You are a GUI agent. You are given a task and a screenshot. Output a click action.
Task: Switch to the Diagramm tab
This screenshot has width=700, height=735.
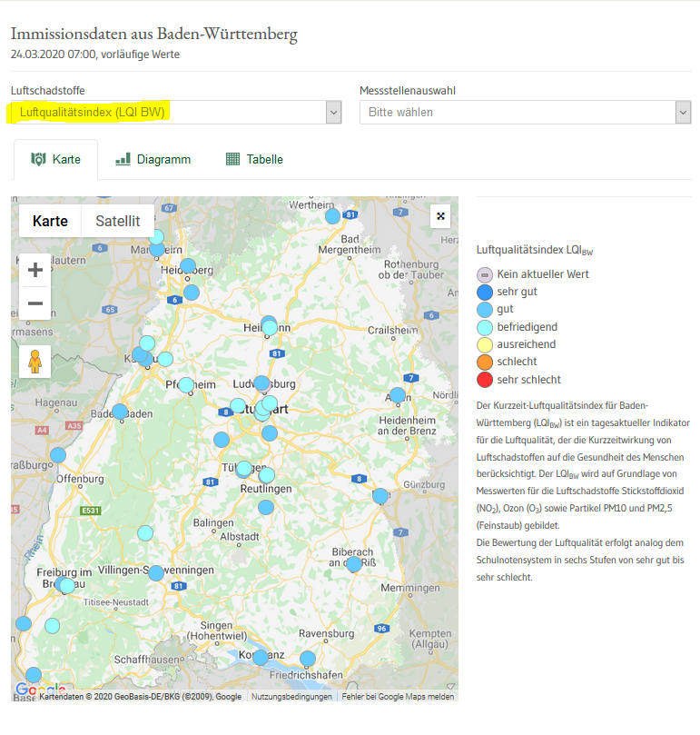point(153,159)
